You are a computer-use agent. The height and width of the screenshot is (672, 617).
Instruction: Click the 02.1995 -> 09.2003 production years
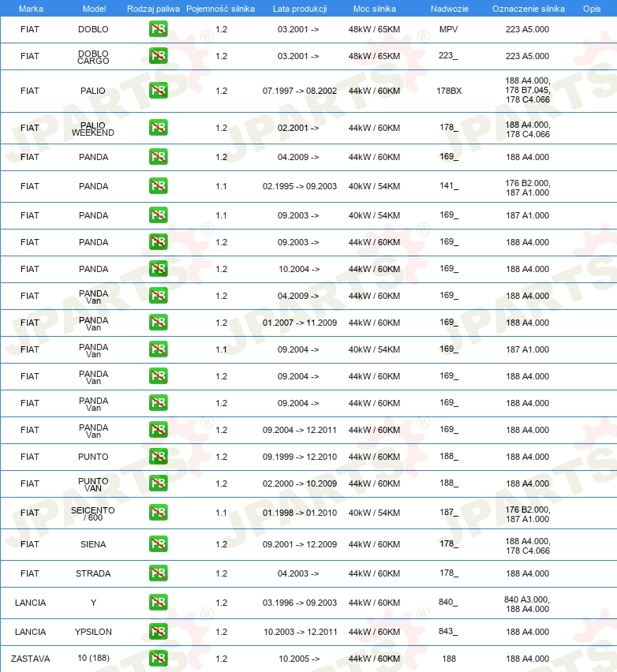tap(300, 186)
